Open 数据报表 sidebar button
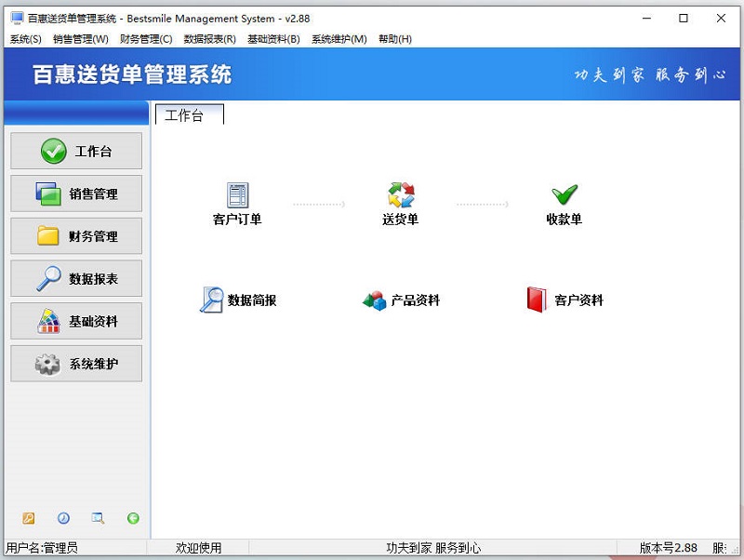Screen dimensions: 744x560 (x=76, y=278)
